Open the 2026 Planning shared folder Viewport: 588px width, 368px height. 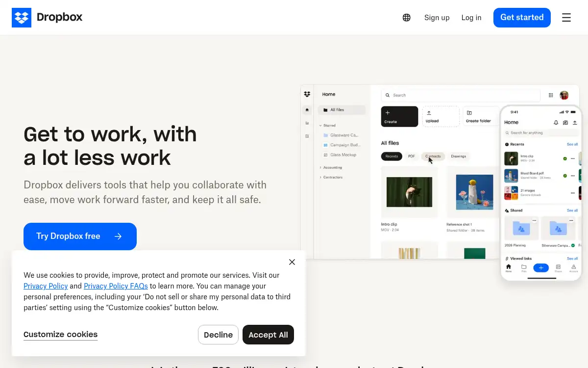521,232
